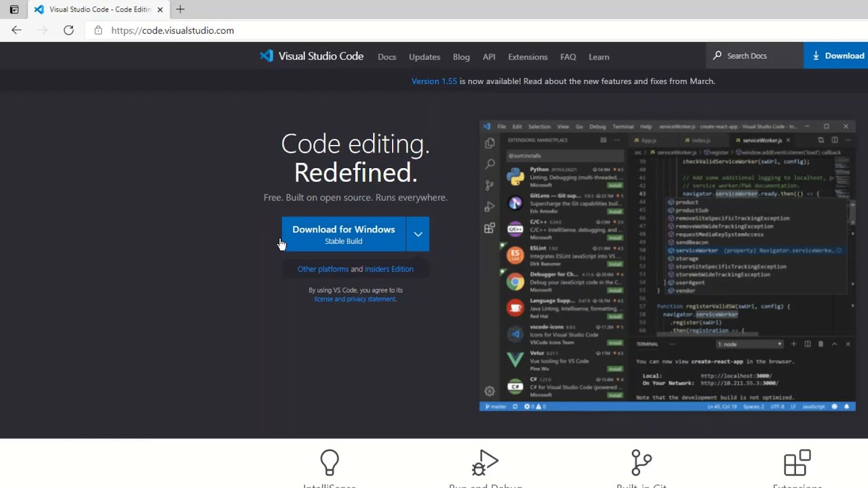Image resolution: width=868 pixels, height=488 pixels.
Task: Close the Visual Studio Code browser tab
Action: [160, 9]
